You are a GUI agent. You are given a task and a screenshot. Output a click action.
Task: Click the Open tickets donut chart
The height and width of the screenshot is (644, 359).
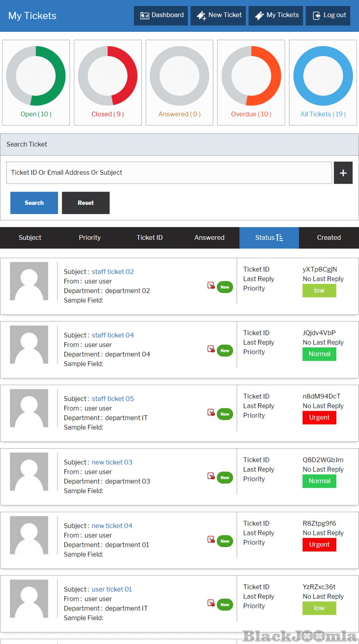(x=36, y=76)
